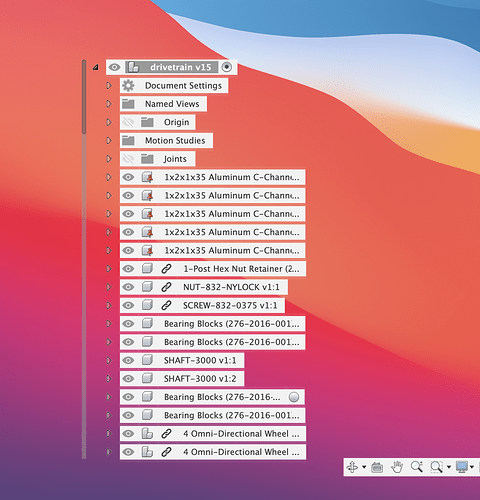
Task: Click SCREW-832-0375 component cube icon
Action: coord(147,305)
